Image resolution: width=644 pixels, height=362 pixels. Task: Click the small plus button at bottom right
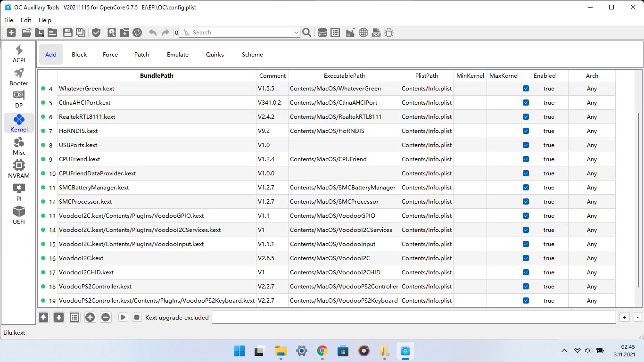624,317
